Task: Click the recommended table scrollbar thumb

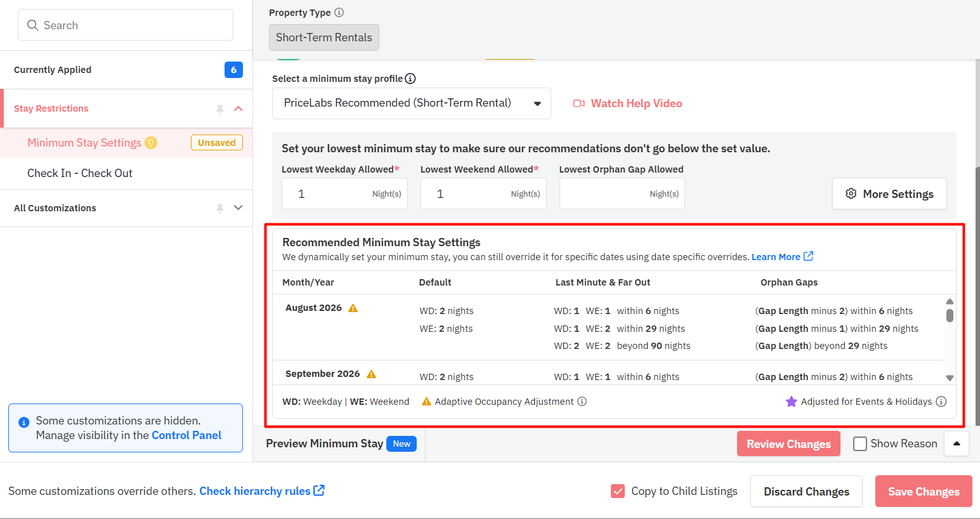Action: point(950,315)
